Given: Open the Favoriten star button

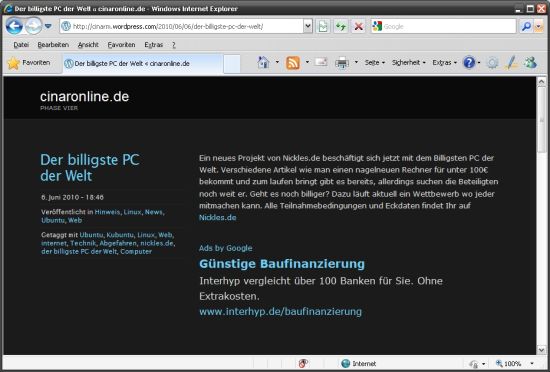Looking at the screenshot, I should click(x=29, y=63).
